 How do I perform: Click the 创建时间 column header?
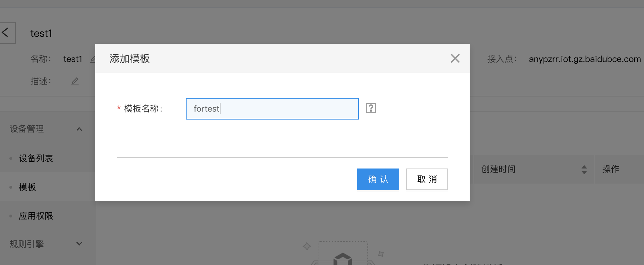tap(498, 169)
